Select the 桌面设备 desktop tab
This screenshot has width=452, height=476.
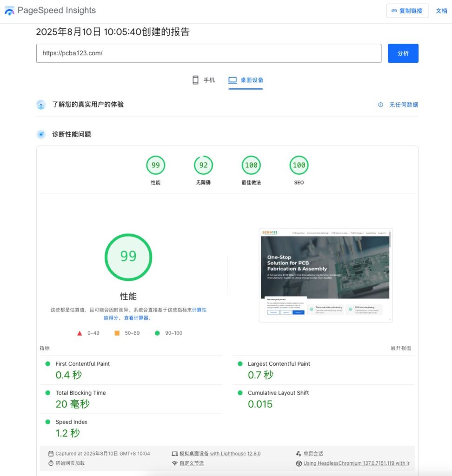click(x=246, y=79)
